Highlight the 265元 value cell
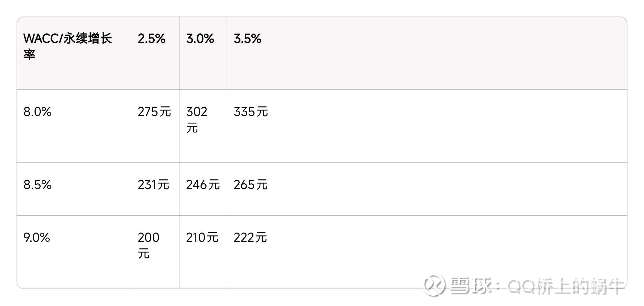This screenshot has height=306, width=644. (251, 185)
